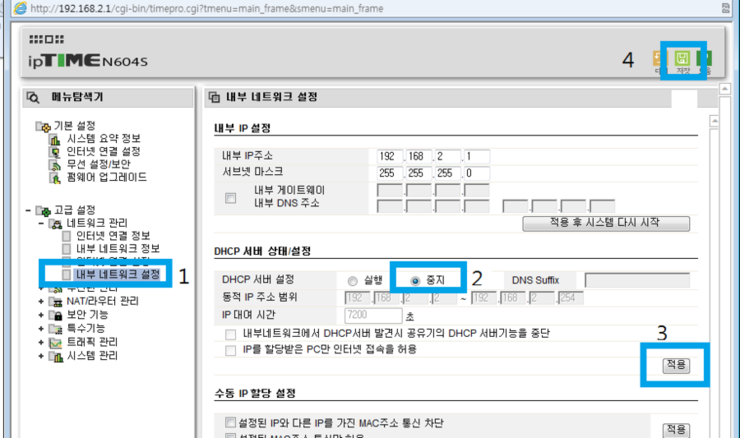Collapse the 네트워크 관리 tree node

41,223
